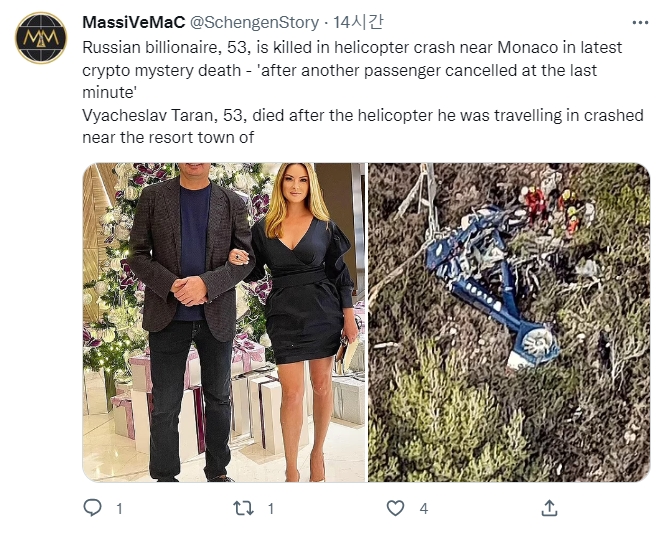668x540 pixels.
Task: Select the 'Russian billionaire, 53' headline text
Action: (x=165, y=47)
